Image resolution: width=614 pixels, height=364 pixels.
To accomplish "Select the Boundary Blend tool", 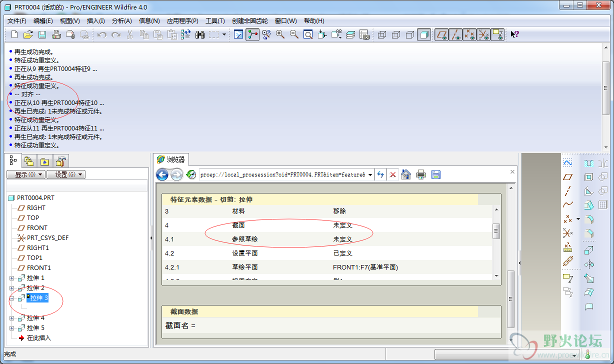I will tap(588, 292).
